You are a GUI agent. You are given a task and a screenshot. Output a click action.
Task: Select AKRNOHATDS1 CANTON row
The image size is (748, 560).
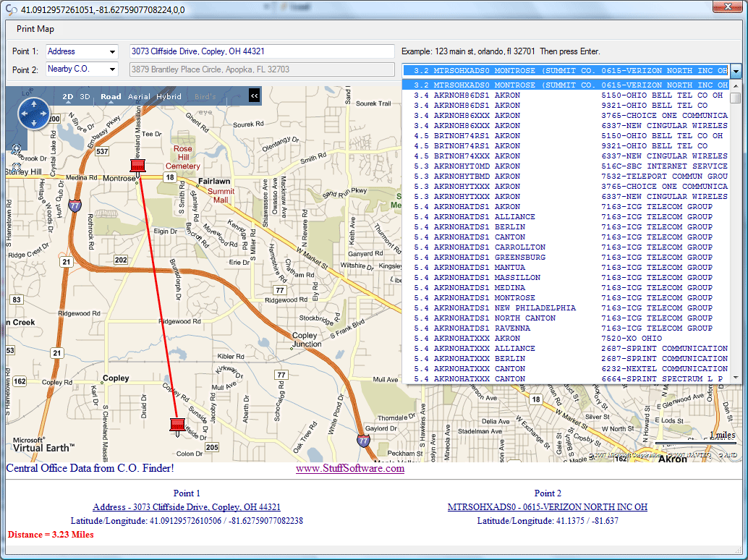(x=566, y=237)
